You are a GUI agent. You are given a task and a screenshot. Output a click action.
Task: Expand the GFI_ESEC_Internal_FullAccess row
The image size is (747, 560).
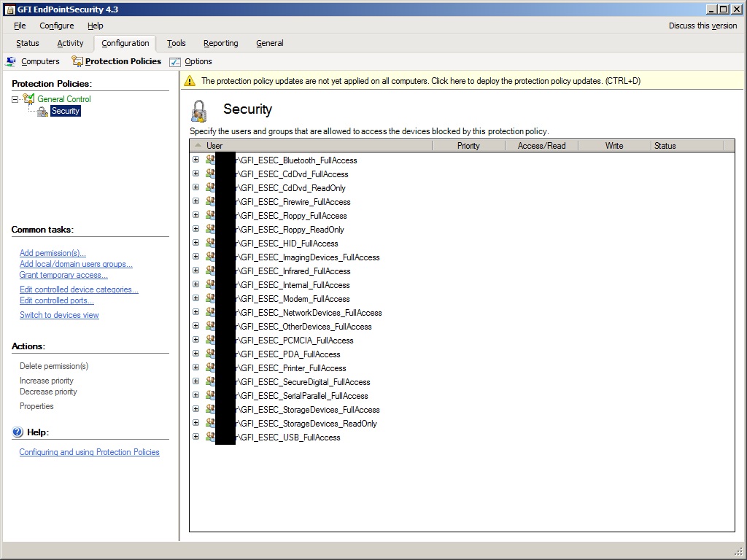point(196,284)
